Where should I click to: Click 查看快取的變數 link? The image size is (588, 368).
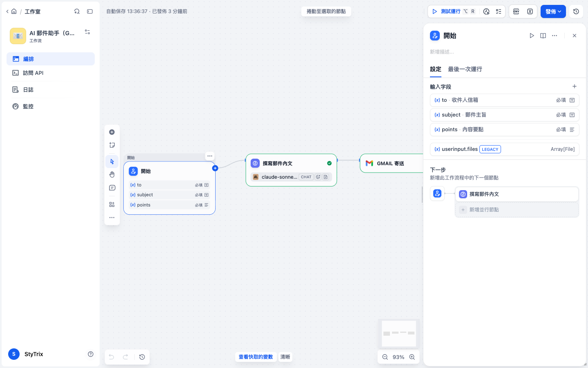[256, 357]
